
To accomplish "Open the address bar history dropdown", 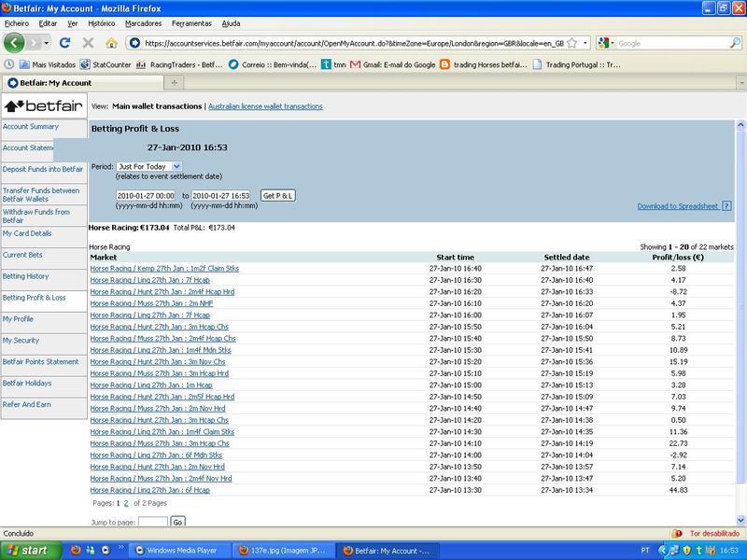I will tap(585, 43).
